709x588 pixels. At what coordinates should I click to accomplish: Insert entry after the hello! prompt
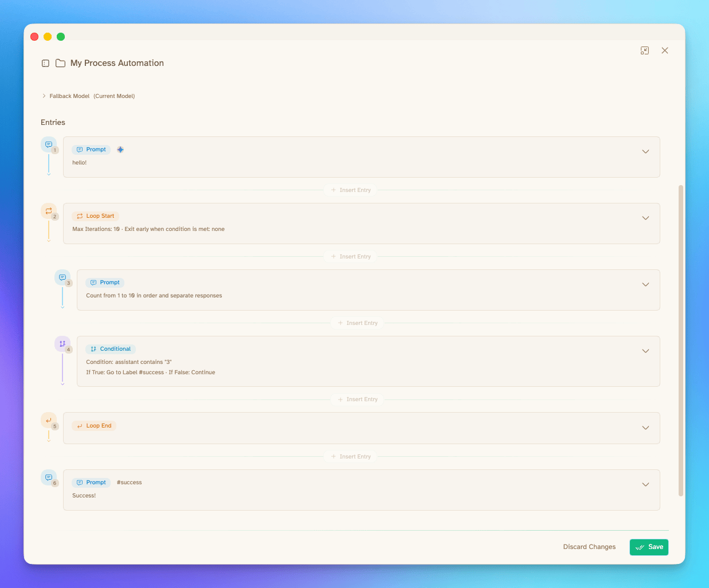point(351,190)
